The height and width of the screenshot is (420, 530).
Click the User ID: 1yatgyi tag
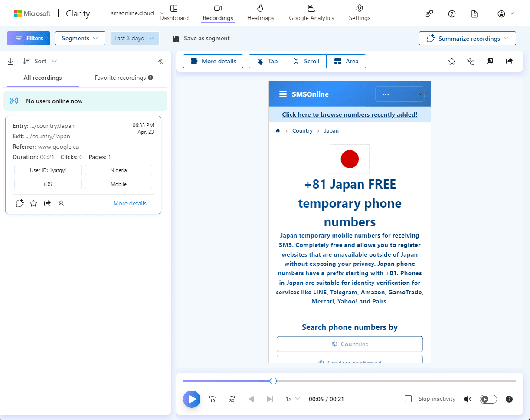coord(48,170)
